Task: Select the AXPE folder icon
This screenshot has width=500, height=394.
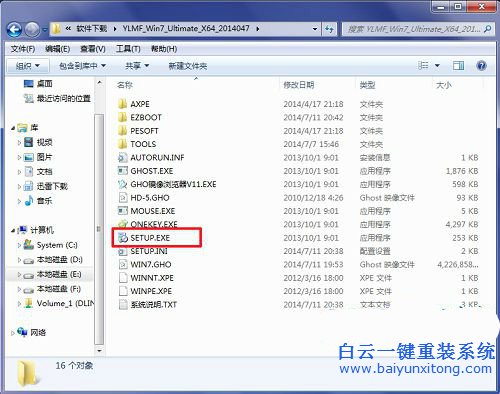Action: [x=123, y=104]
